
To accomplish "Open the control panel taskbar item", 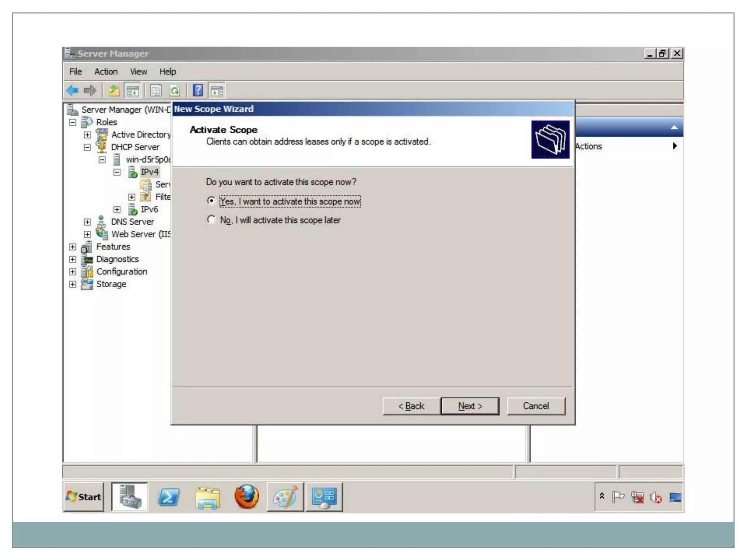I will (x=324, y=497).
